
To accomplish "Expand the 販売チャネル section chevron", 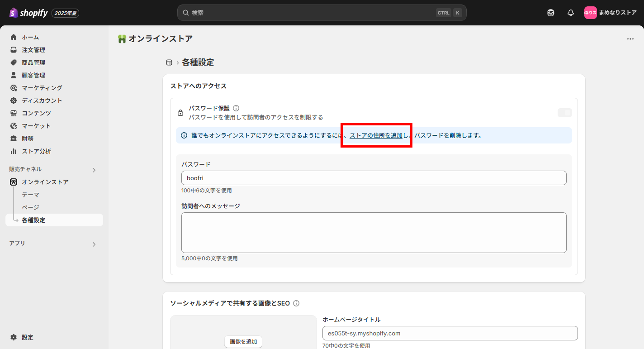I will click(x=94, y=170).
